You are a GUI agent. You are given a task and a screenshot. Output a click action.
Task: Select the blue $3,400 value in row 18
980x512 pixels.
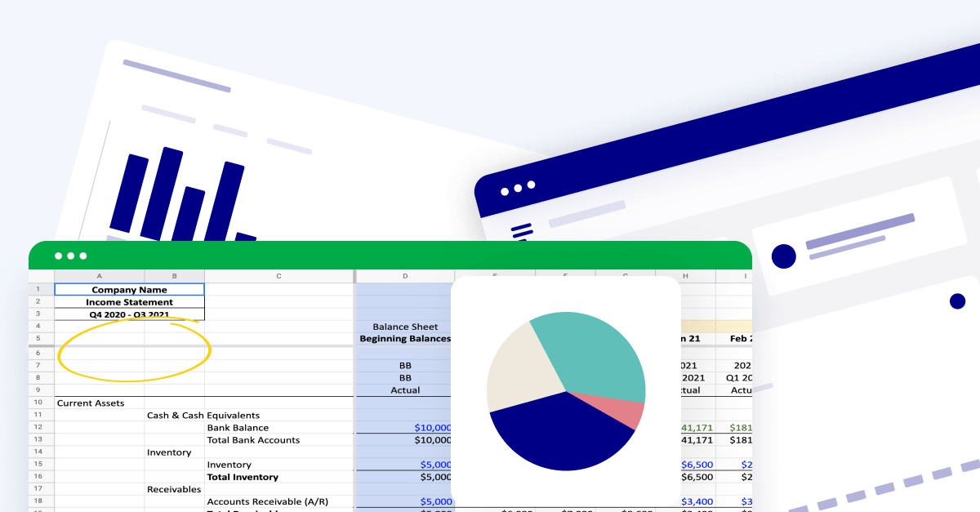(x=697, y=501)
